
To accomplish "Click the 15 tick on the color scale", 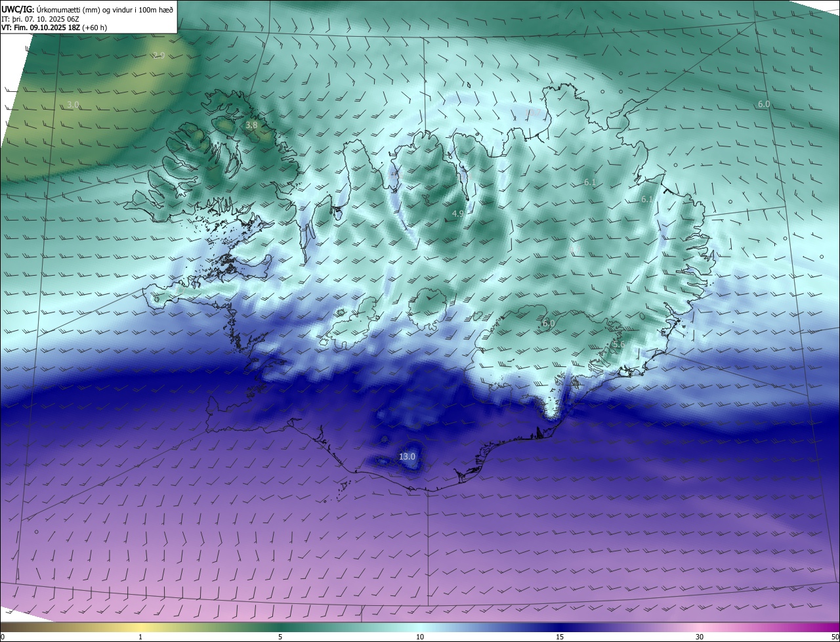I will 560,637.
